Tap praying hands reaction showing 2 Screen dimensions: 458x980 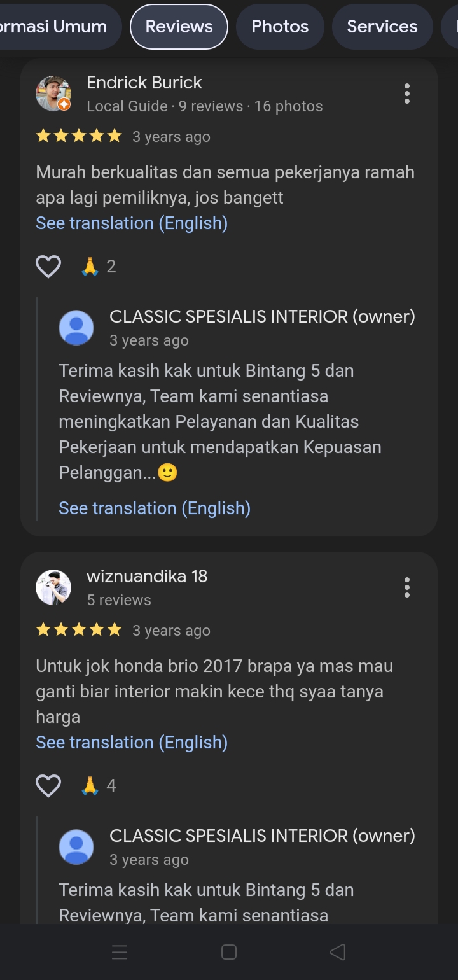[x=99, y=267]
